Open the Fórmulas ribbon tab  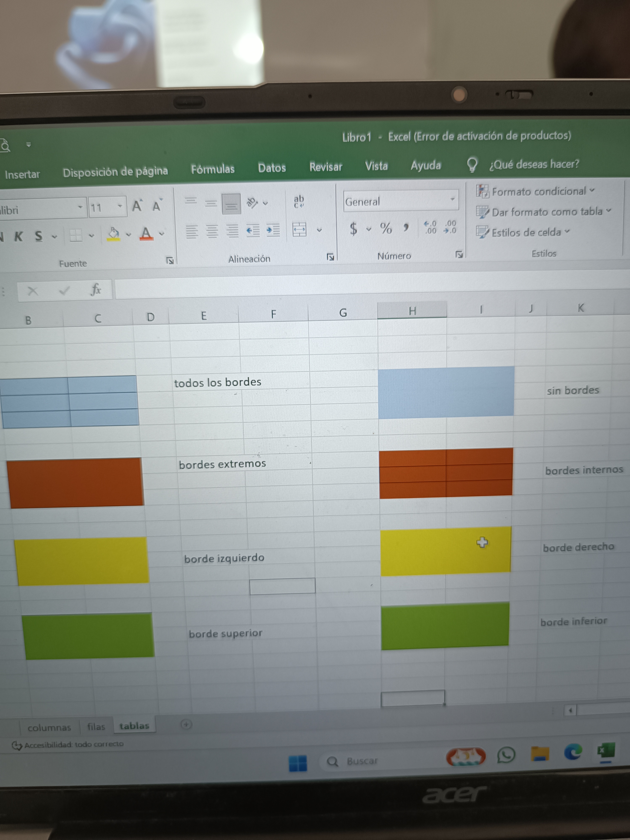tap(213, 169)
